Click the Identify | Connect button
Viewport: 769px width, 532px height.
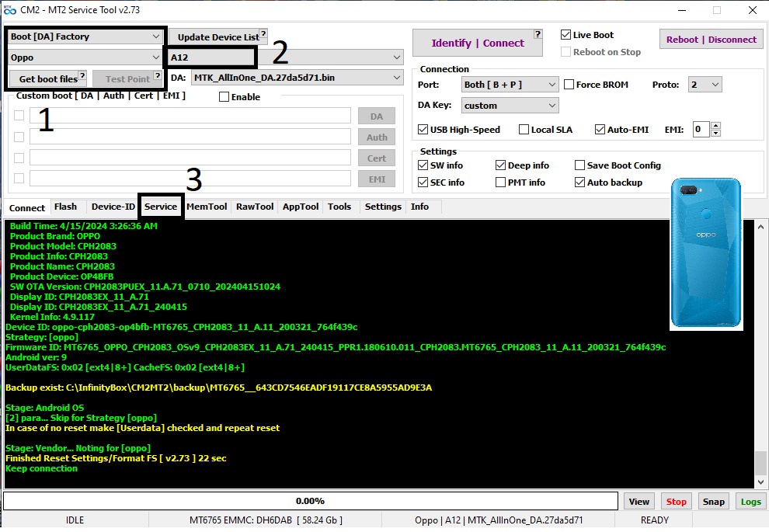(x=478, y=43)
